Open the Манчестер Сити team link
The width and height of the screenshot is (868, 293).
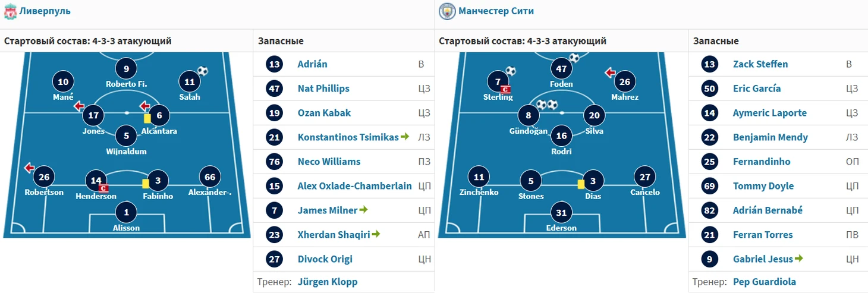click(496, 11)
